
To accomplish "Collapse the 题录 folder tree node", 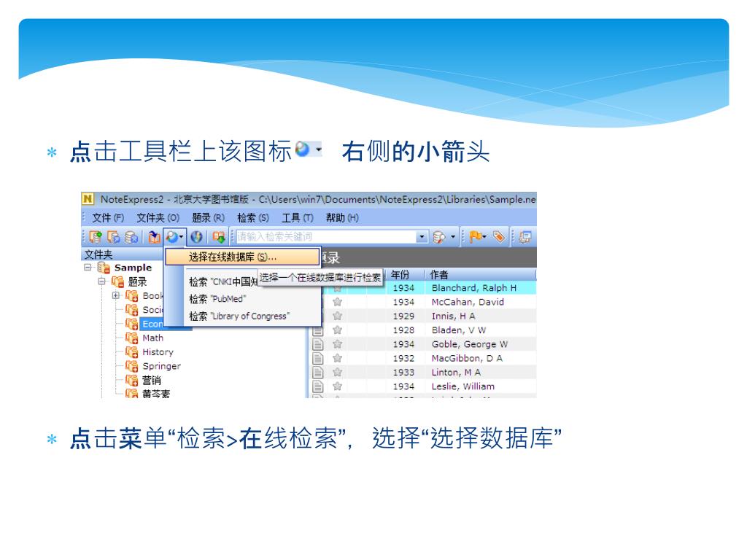I will click(101, 281).
